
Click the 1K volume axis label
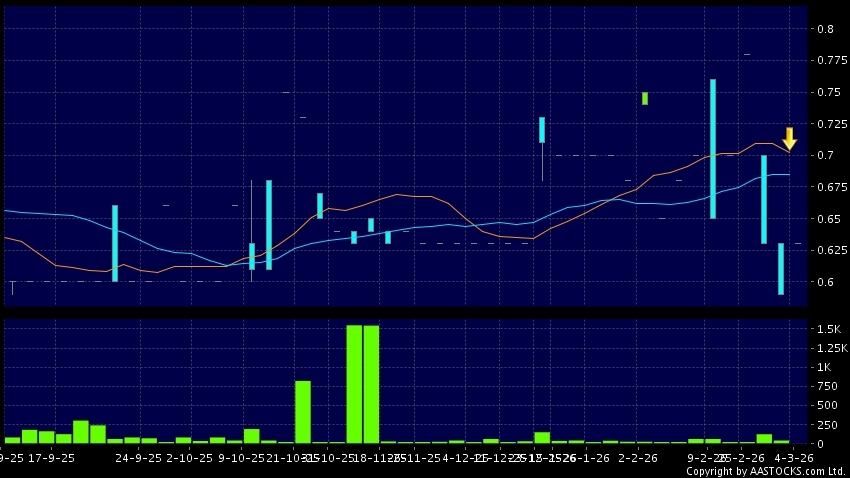pyautogui.click(x=825, y=367)
